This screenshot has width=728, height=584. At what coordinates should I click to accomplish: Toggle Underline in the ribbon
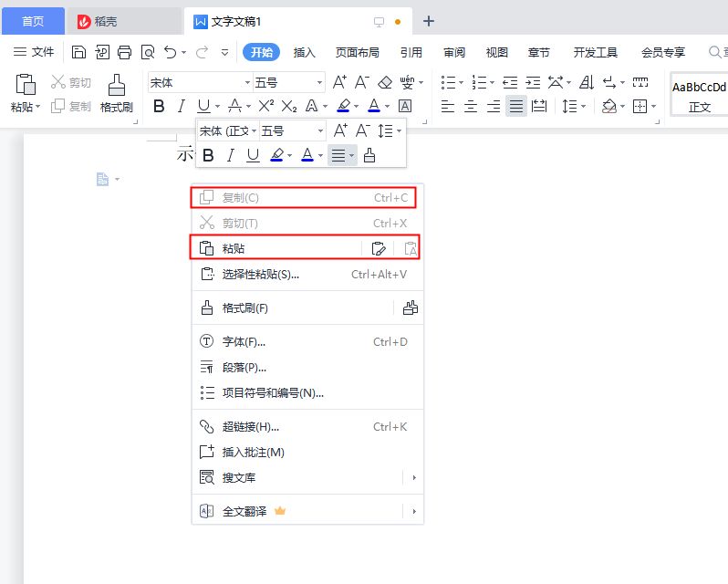click(203, 107)
